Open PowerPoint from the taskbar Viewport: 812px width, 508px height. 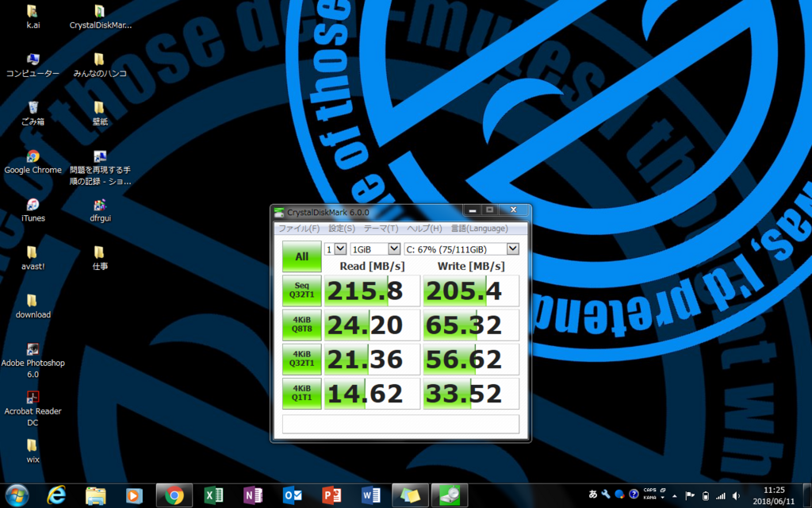(x=331, y=495)
